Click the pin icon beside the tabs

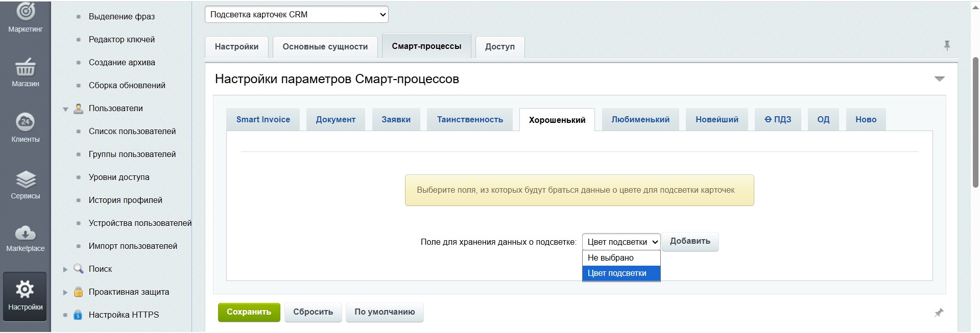tap(947, 46)
